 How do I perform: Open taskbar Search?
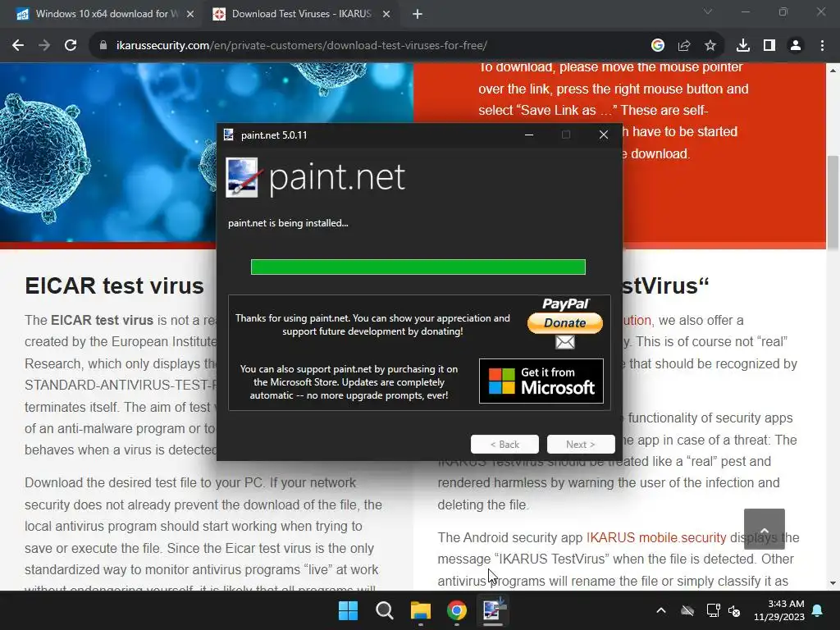(x=384, y=610)
